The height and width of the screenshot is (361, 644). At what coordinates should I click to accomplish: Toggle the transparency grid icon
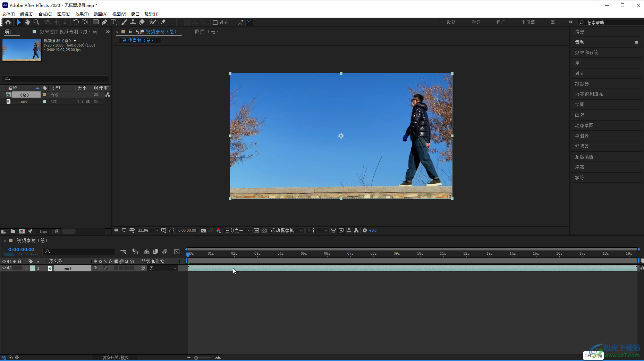tap(264, 231)
